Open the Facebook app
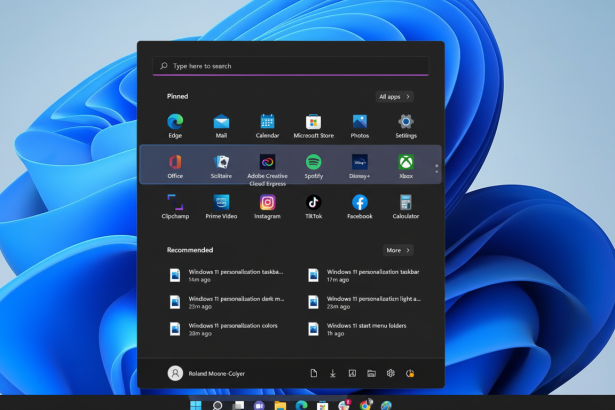This screenshot has height=410, width=615. click(x=360, y=207)
